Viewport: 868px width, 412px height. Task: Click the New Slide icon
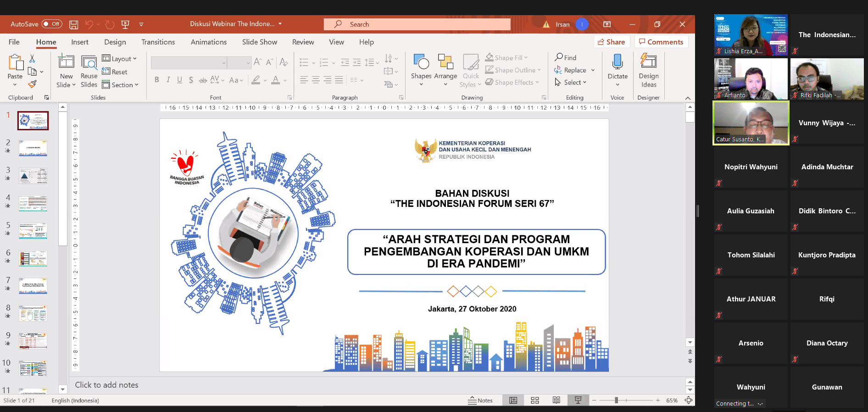point(66,62)
